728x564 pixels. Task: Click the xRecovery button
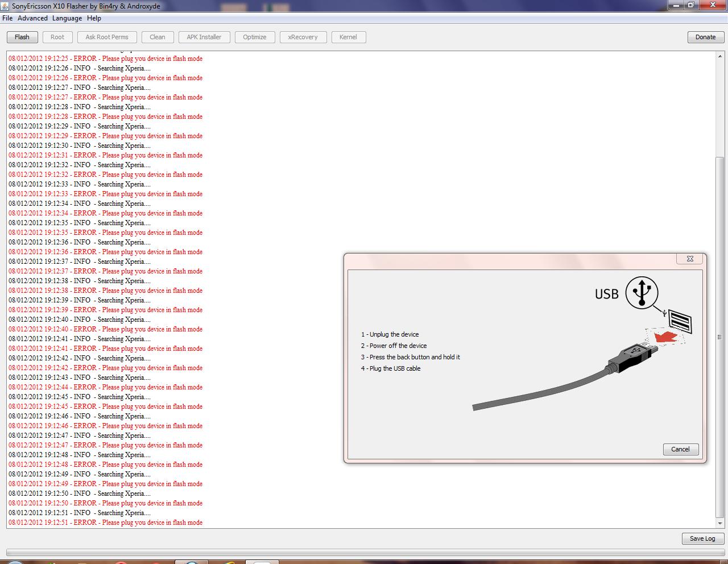click(x=303, y=37)
